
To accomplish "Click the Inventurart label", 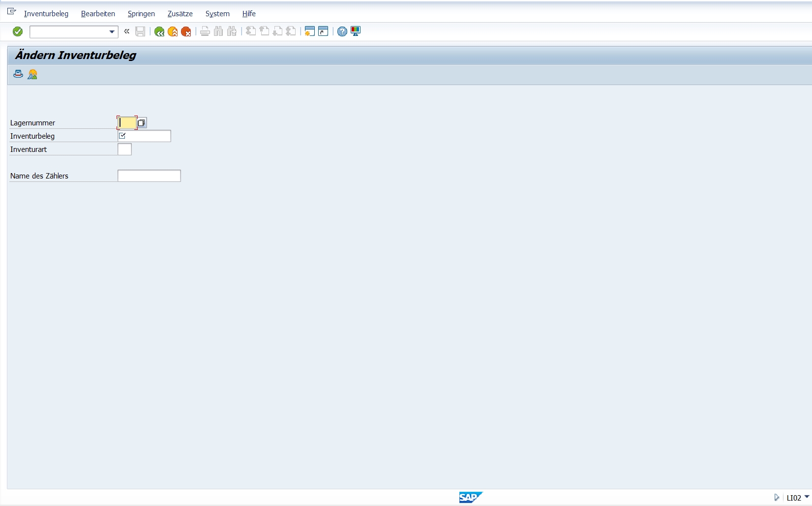I will coord(29,149).
